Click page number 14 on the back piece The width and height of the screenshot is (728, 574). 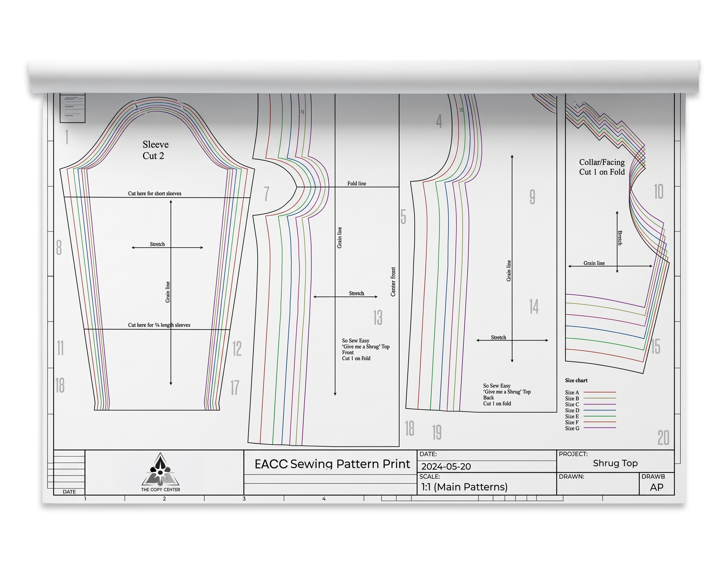point(534,306)
